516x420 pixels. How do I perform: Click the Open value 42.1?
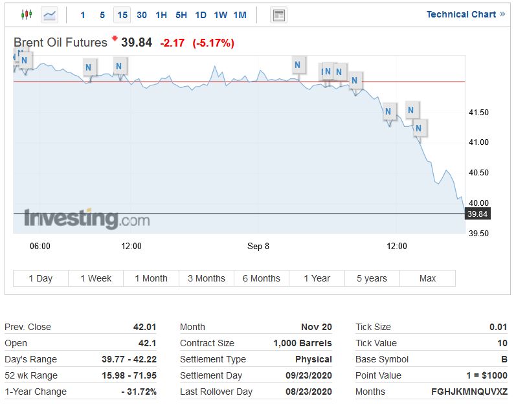pos(147,343)
